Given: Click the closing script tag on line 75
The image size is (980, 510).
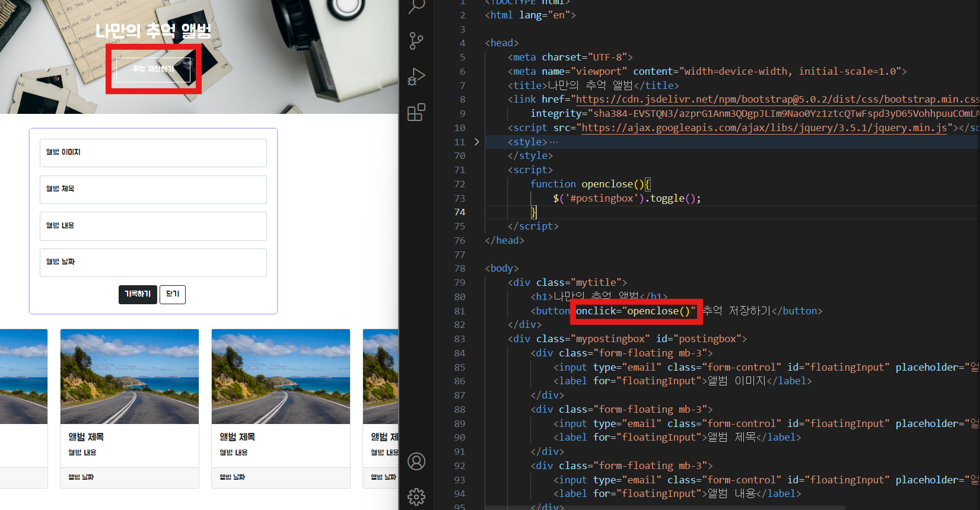Looking at the screenshot, I should pos(533,226).
